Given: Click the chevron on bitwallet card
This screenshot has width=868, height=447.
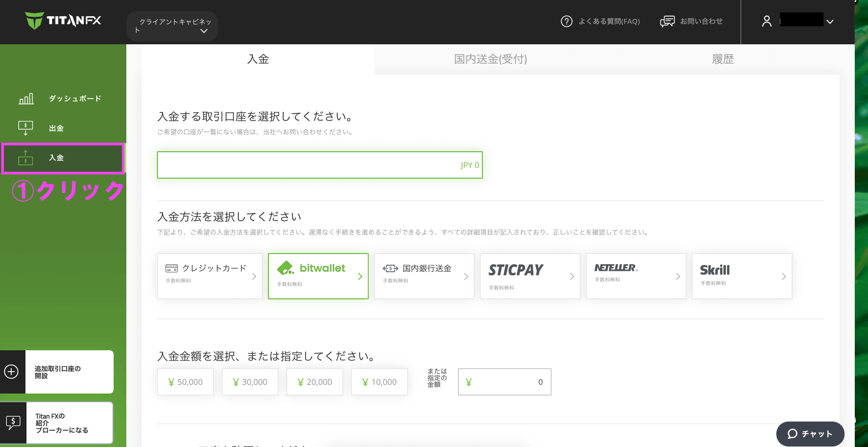Looking at the screenshot, I should coord(360,276).
